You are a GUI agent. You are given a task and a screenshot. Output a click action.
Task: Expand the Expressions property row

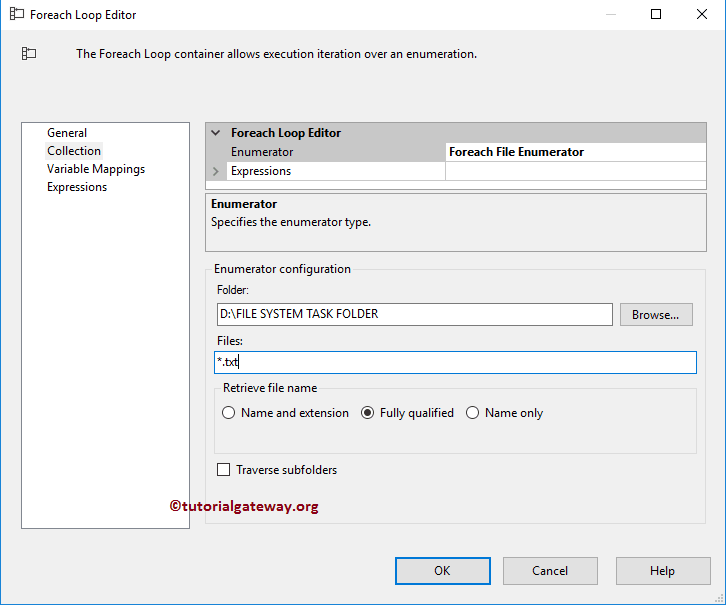coord(215,171)
